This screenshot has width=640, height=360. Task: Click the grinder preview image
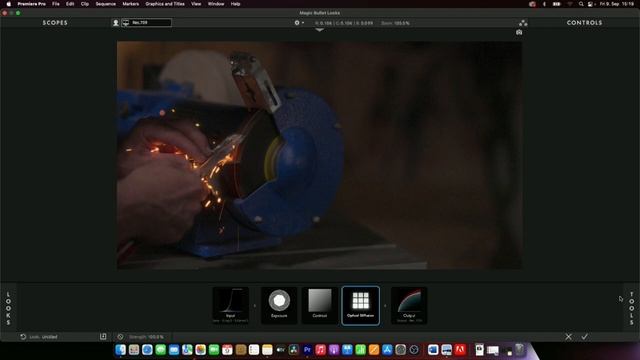319,155
